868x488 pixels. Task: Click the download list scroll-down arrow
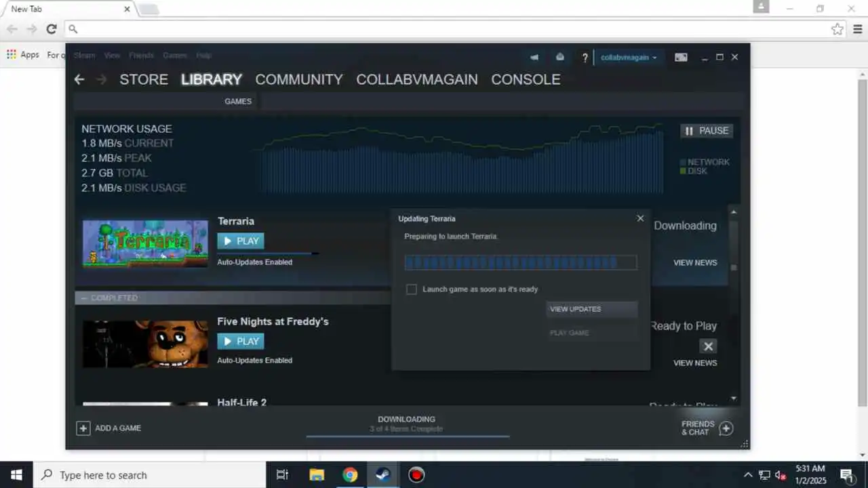(x=734, y=399)
